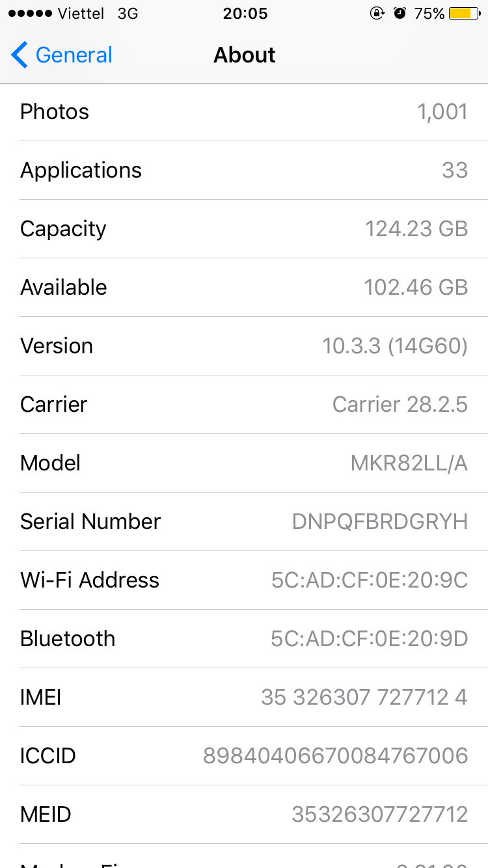
Task: Tap the Serial Number row
Action: click(x=244, y=522)
